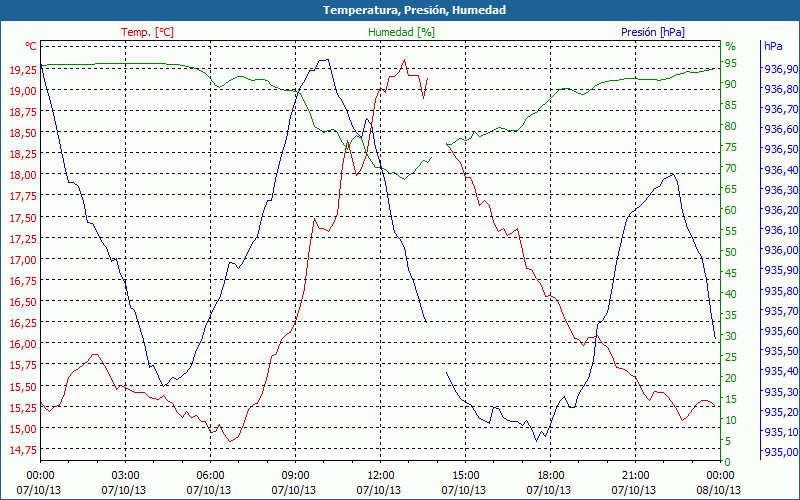This screenshot has height=500, width=800.
Task: Click temperature axis value 15,75
Action: click(x=23, y=365)
